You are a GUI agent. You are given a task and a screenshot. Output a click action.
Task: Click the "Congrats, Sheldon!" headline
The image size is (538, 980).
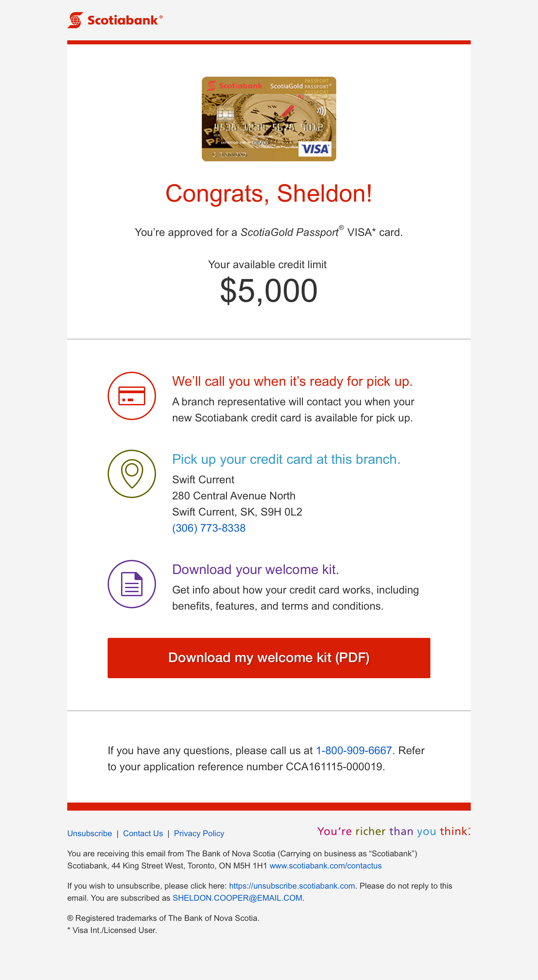click(x=269, y=193)
